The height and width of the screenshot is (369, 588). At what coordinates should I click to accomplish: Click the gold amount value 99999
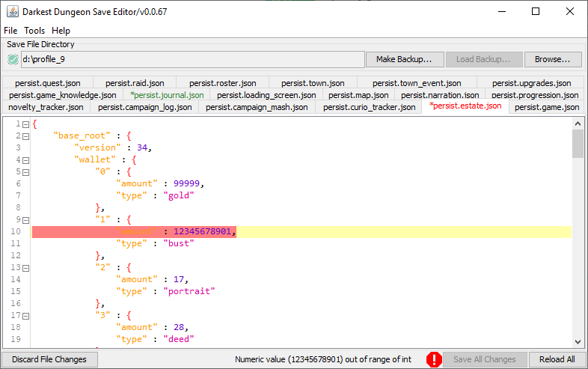tap(186, 183)
